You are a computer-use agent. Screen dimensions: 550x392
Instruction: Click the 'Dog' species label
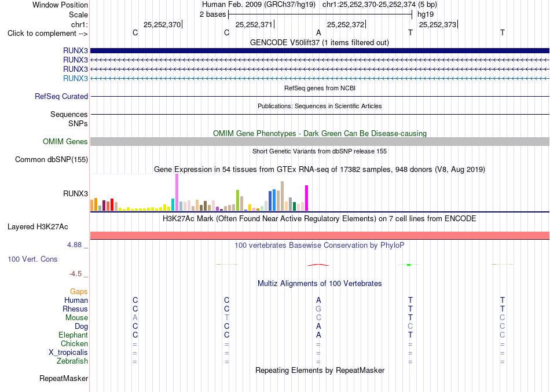81,327
